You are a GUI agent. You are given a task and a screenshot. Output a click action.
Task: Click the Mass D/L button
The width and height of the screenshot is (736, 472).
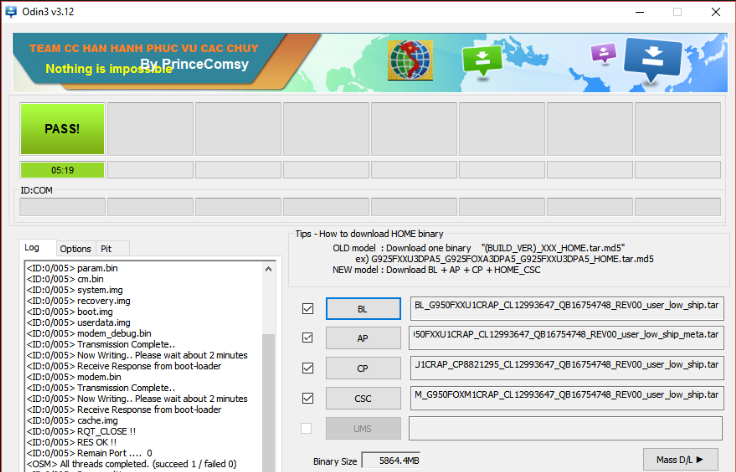point(680,460)
